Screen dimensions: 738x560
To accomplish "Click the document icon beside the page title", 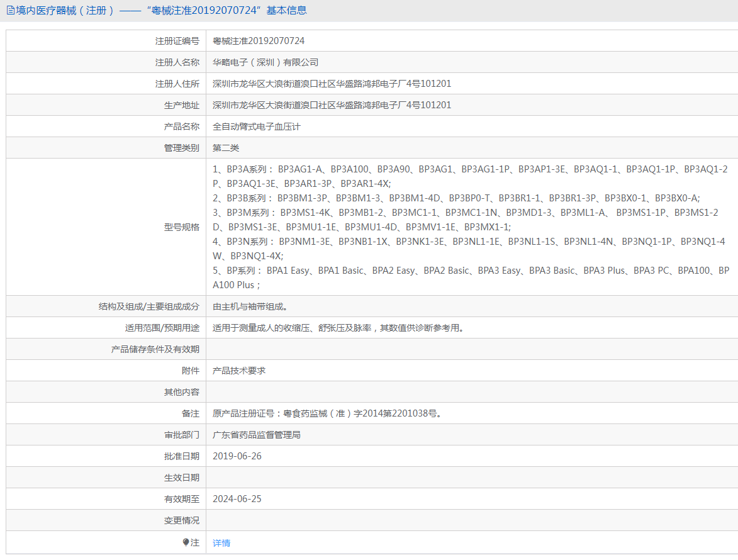I will point(10,10).
